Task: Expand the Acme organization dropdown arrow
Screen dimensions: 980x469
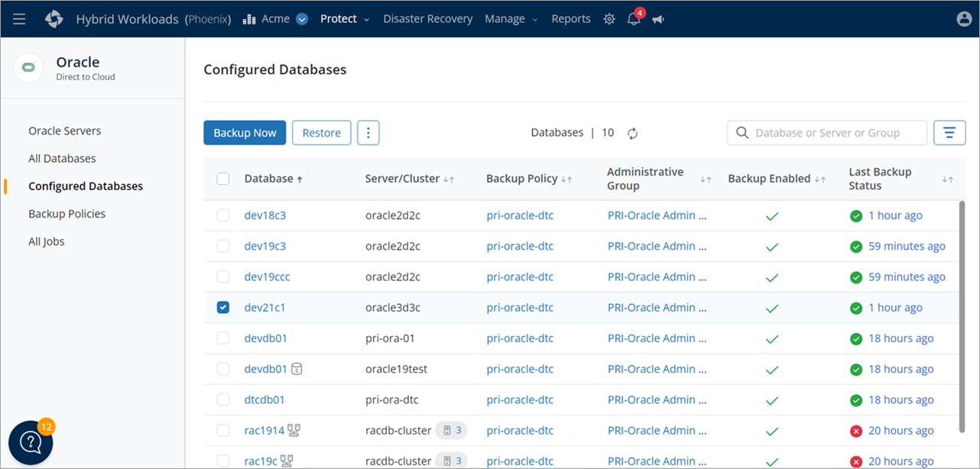Action: pos(302,19)
